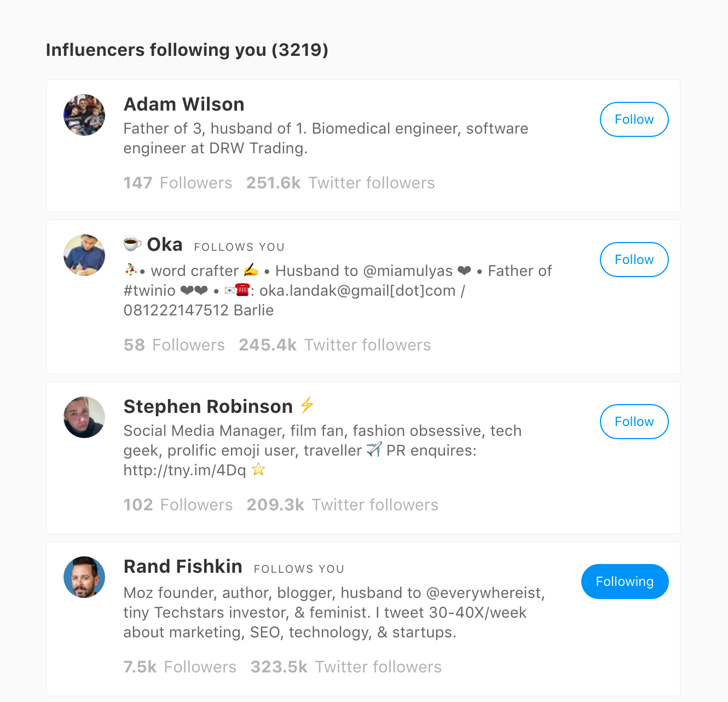Viewport: 728px width, 702px height.
Task: Click Rand Fishkin's profile photo
Action: click(x=84, y=577)
